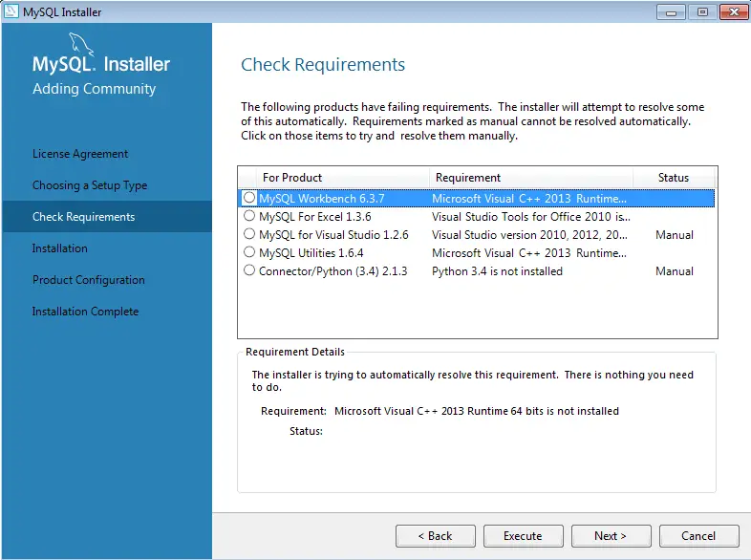
Task: Click the Execute button
Action: click(x=523, y=535)
